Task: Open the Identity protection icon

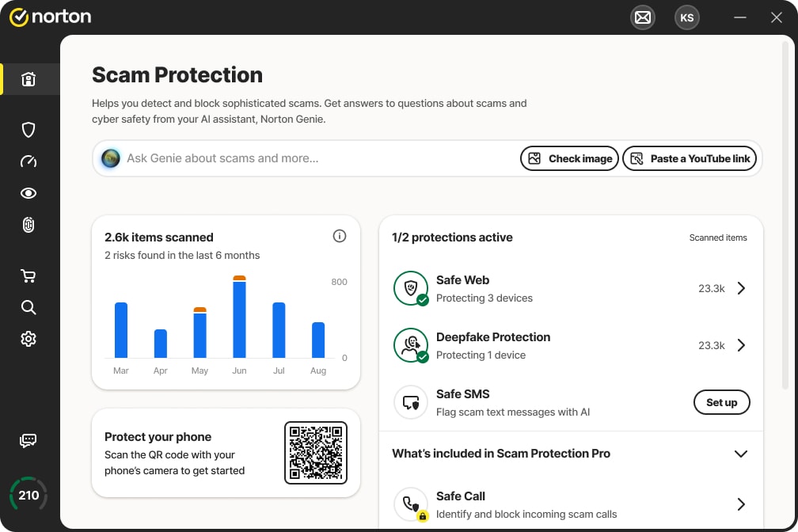Action: pos(28,225)
